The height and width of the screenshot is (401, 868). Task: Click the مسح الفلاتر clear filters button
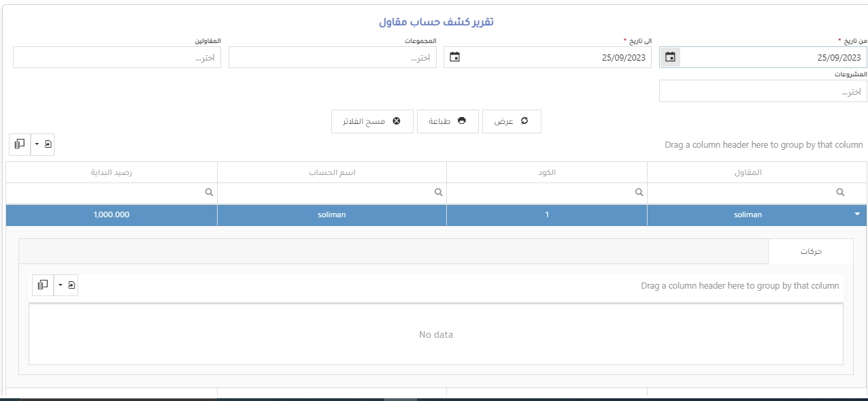coord(372,121)
